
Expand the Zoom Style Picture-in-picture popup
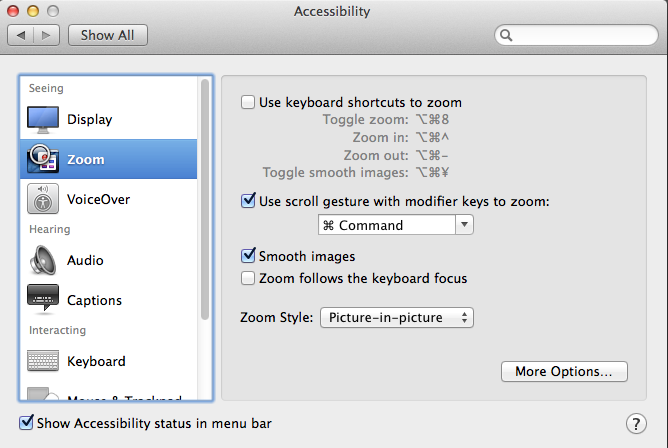pyautogui.click(x=395, y=318)
